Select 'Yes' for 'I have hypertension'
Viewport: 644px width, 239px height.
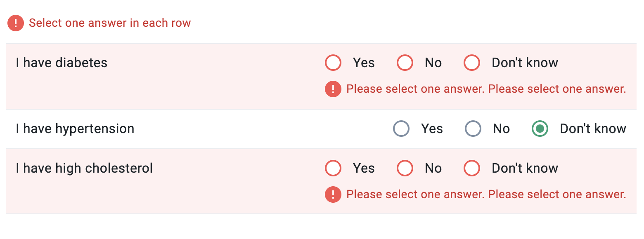pyautogui.click(x=401, y=129)
